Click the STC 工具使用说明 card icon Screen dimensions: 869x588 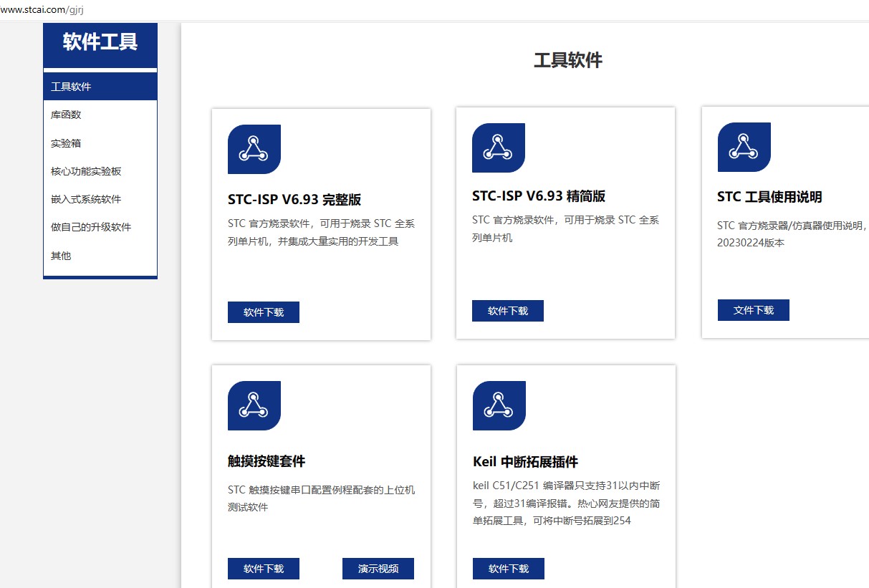pyautogui.click(x=744, y=147)
